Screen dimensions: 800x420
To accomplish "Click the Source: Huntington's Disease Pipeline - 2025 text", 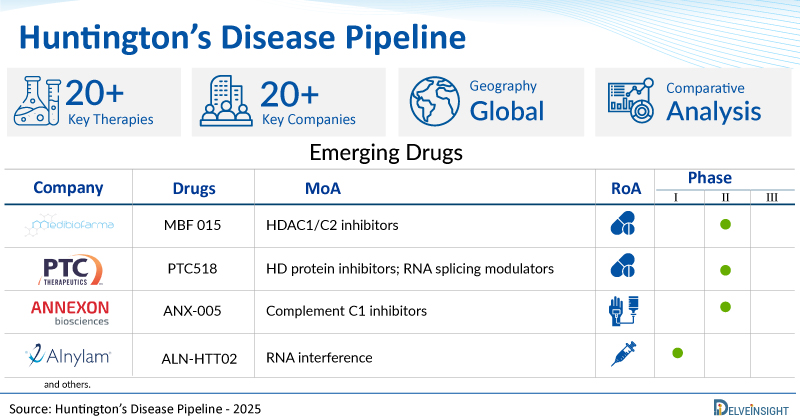I will click(x=135, y=409).
